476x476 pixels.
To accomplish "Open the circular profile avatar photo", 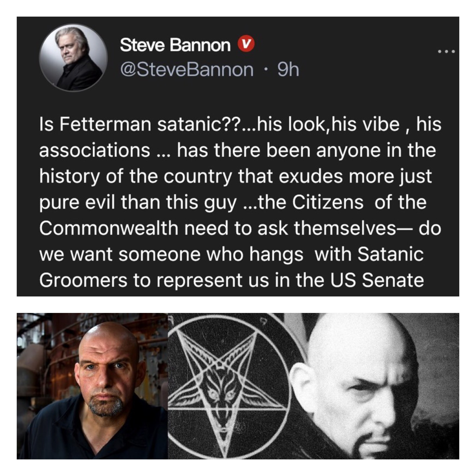I will (73, 58).
